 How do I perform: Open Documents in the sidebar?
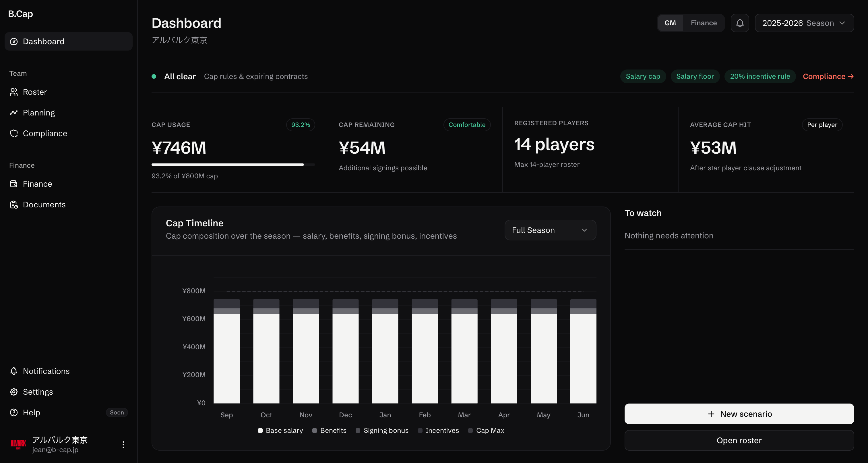(x=68, y=205)
